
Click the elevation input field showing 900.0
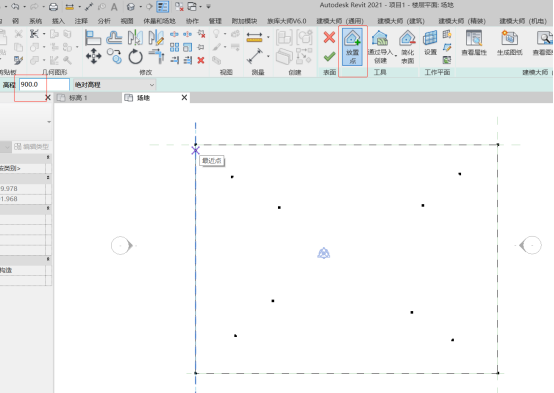point(44,85)
